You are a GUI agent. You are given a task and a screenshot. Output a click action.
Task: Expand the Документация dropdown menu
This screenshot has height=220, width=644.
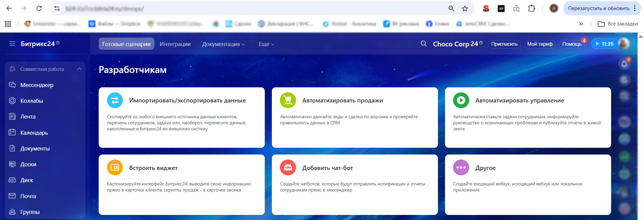coord(223,44)
